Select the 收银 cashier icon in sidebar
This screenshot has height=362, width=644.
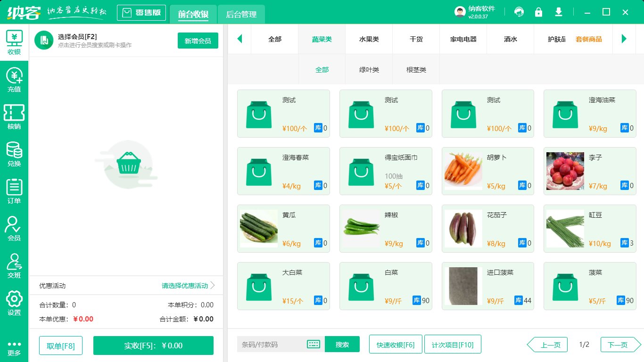(14, 42)
